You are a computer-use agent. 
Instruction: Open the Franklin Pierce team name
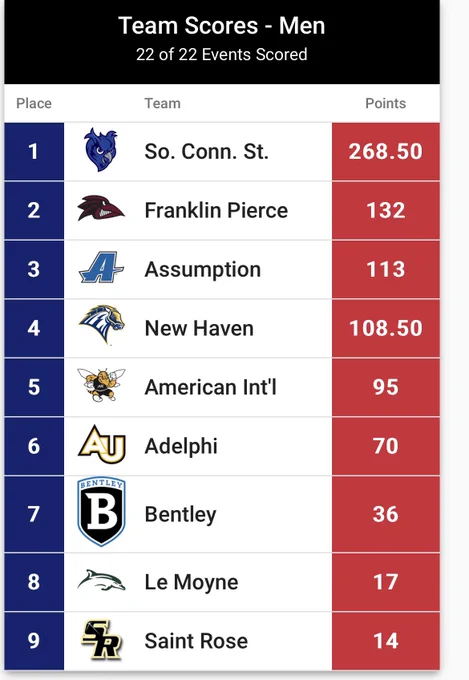[x=216, y=211]
